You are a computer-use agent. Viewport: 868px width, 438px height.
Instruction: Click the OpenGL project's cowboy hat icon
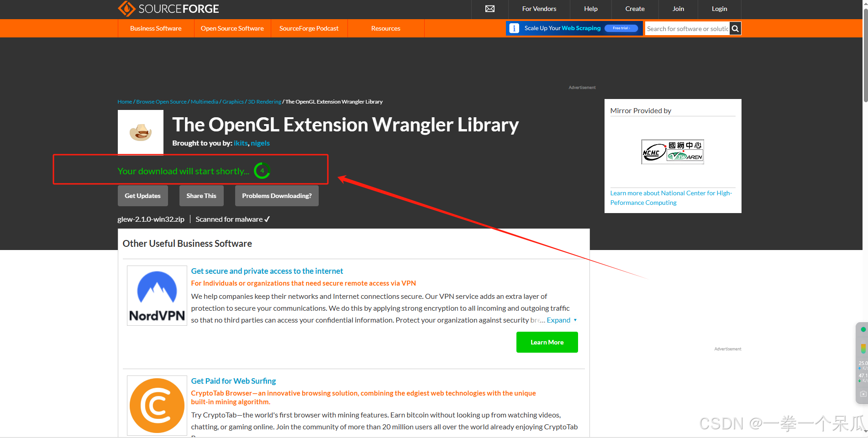coord(140,132)
